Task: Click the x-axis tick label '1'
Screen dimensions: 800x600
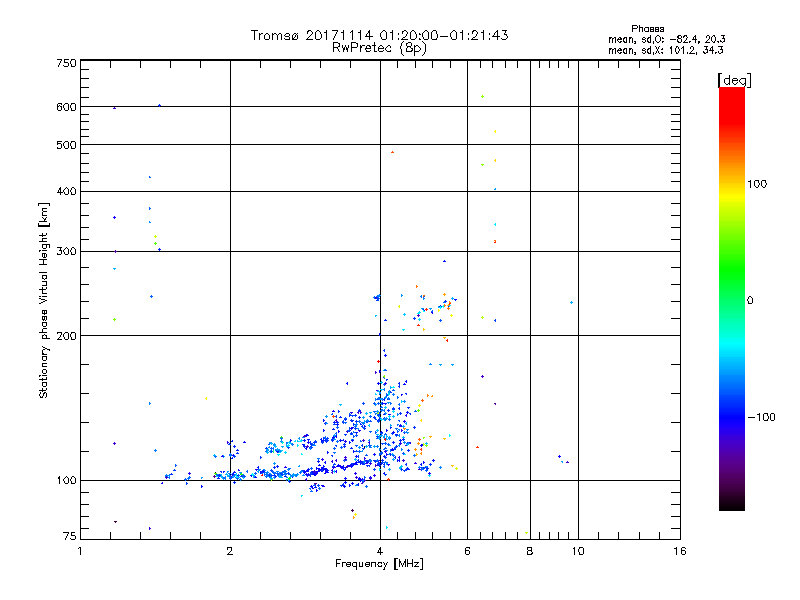Action: pyautogui.click(x=80, y=551)
